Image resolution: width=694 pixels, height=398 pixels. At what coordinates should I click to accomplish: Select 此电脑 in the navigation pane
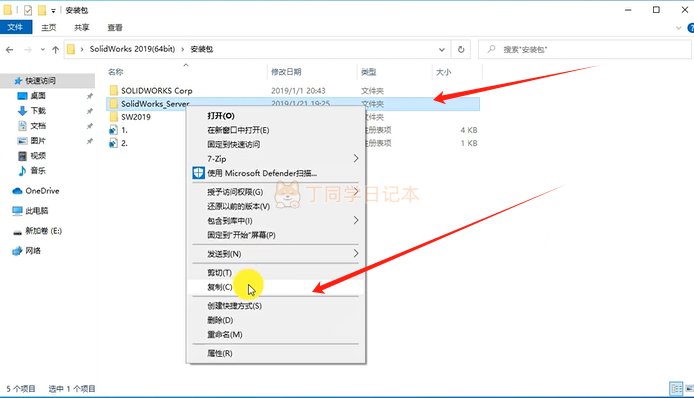[x=36, y=211]
